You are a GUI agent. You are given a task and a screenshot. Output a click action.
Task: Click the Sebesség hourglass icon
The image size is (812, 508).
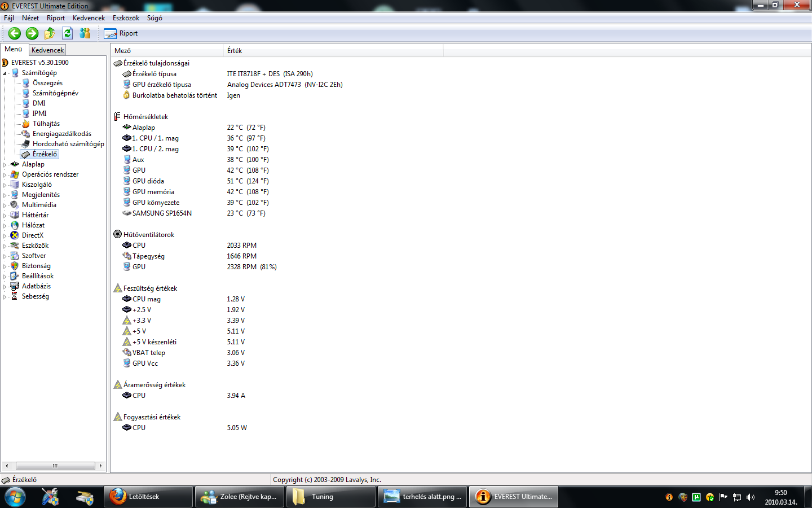[x=15, y=296]
